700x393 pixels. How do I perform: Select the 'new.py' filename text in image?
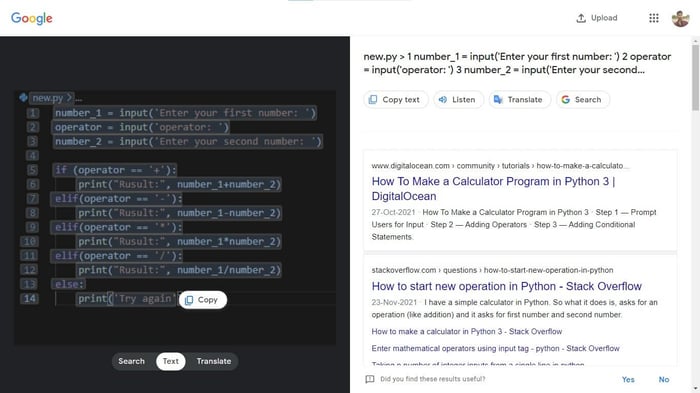click(48, 98)
